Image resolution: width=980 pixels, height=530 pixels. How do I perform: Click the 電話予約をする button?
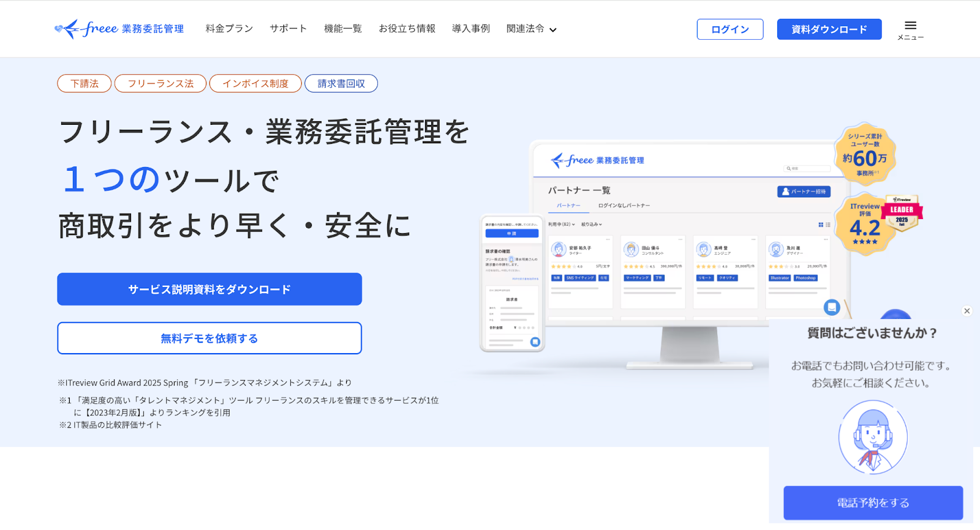pyautogui.click(x=873, y=503)
